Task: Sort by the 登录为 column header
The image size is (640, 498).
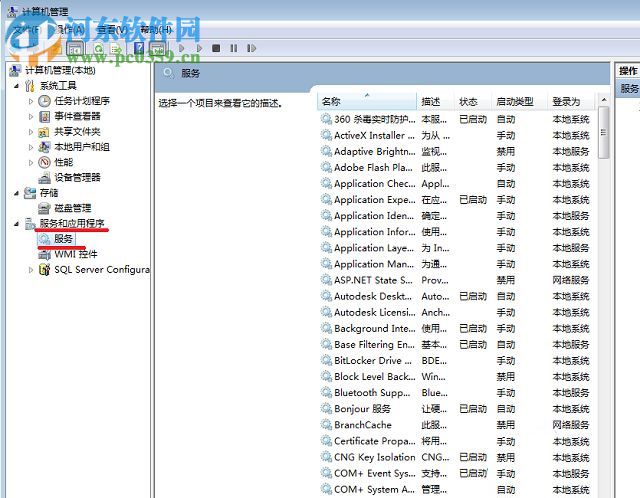Action: click(x=571, y=101)
